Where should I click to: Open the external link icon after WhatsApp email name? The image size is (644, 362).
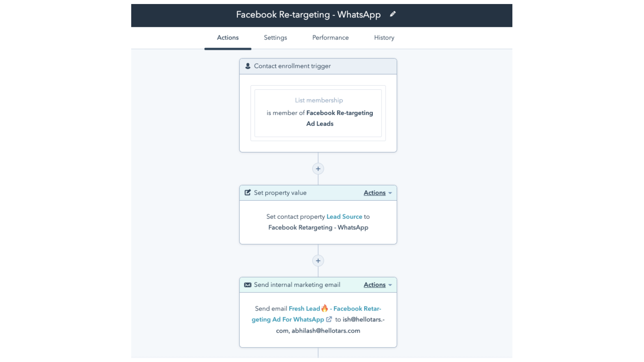pos(329,319)
